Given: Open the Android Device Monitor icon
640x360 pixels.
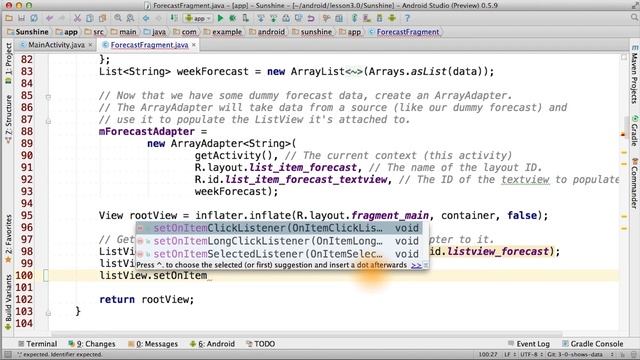Looking at the screenshot, I should (x=392, y=18).
